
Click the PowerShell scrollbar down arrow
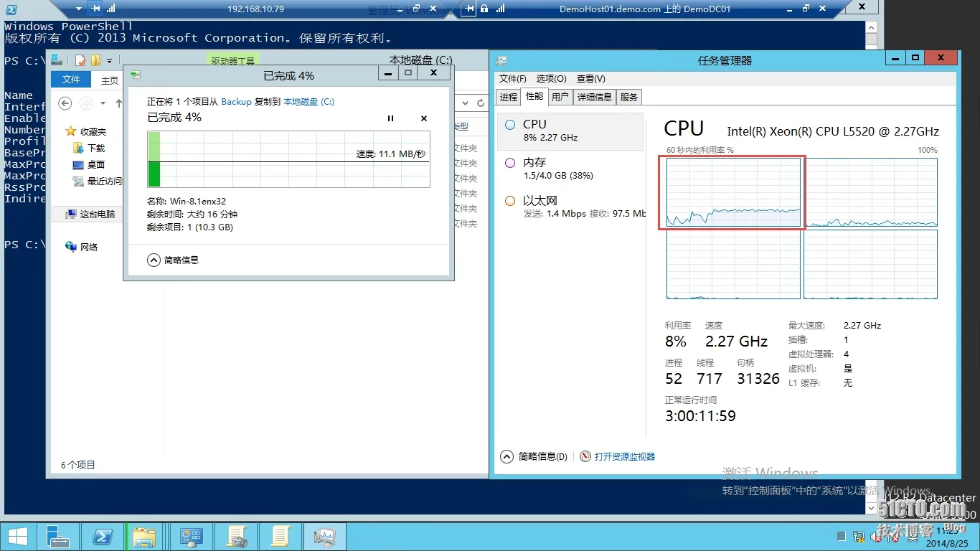[871, 509]
